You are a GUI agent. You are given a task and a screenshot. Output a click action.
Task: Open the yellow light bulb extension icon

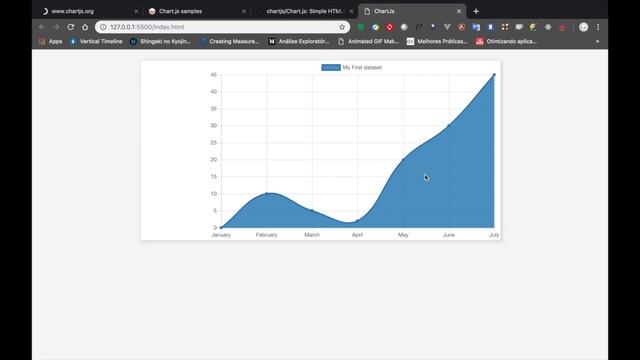coord(533,27)
